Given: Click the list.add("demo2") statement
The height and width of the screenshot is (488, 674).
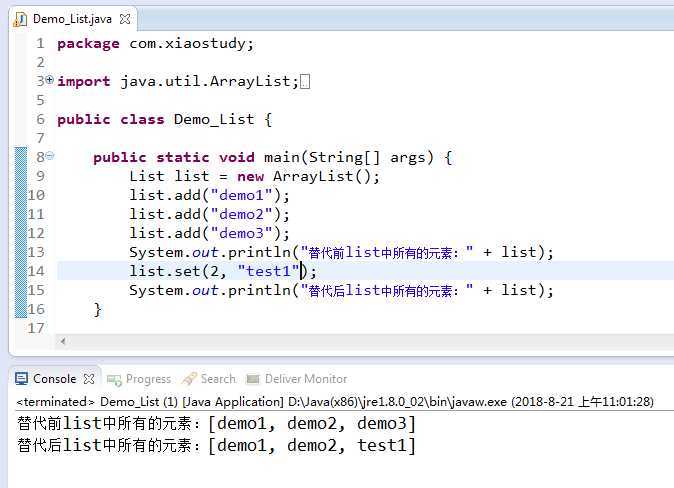Looking at the screenshot, I should point(209,214).
